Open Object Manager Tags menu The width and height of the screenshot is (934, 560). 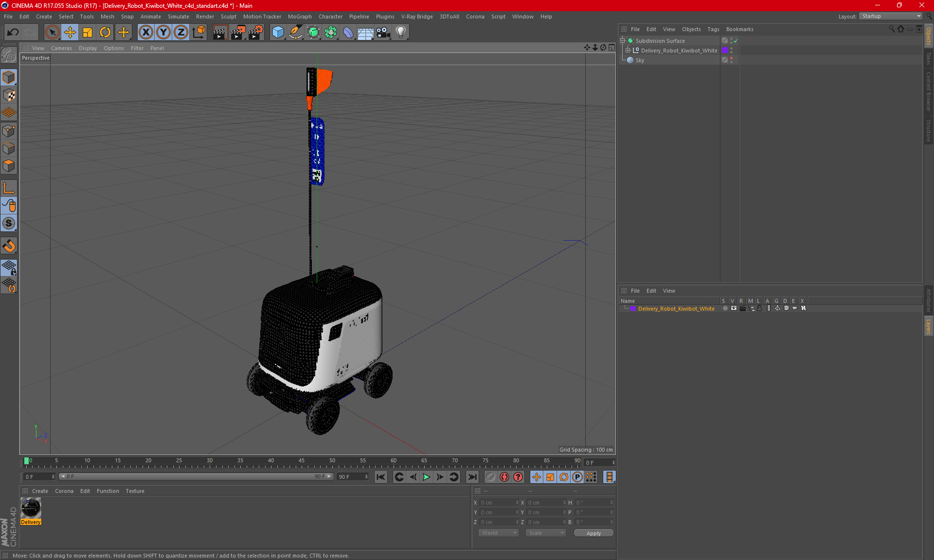(x=713, y=29)
